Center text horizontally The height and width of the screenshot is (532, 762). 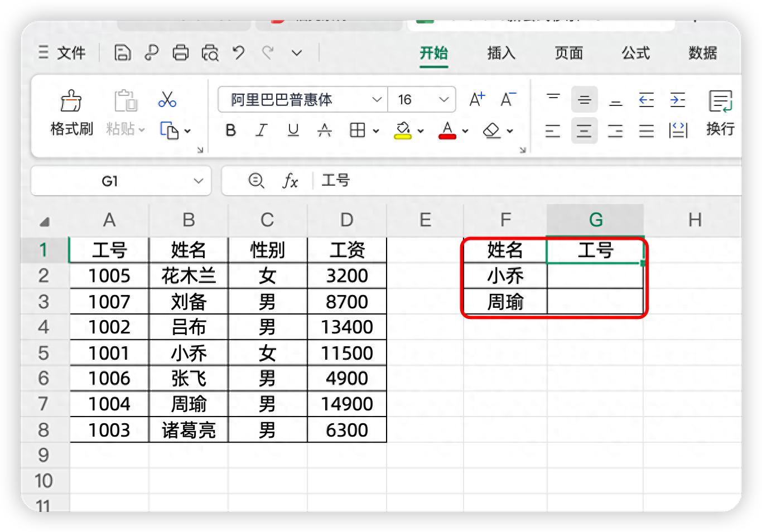click(x=584, y=130)
